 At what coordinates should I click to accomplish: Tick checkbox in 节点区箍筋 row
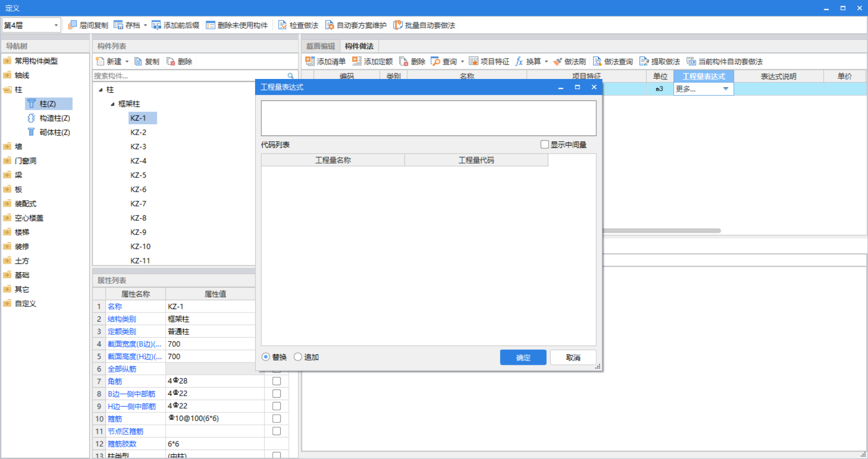[276, 431]
